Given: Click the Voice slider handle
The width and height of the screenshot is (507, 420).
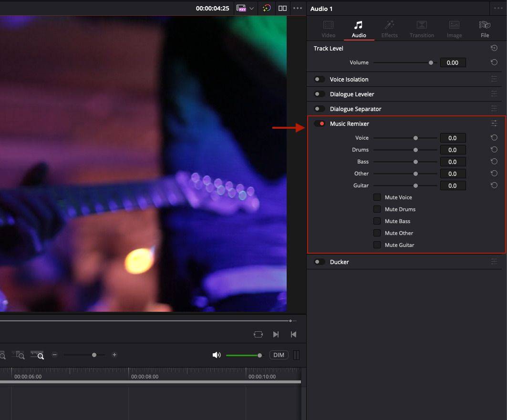Looking at the screenshot, I should click(x=415, y=137).
